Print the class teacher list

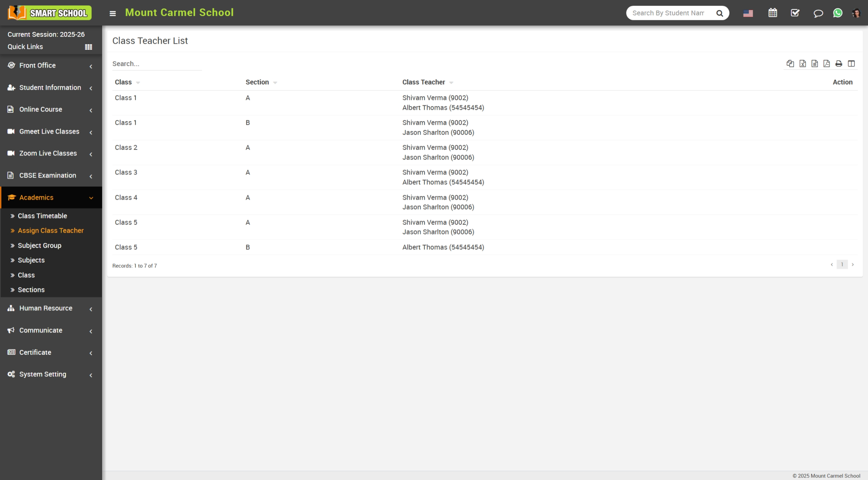839,63
